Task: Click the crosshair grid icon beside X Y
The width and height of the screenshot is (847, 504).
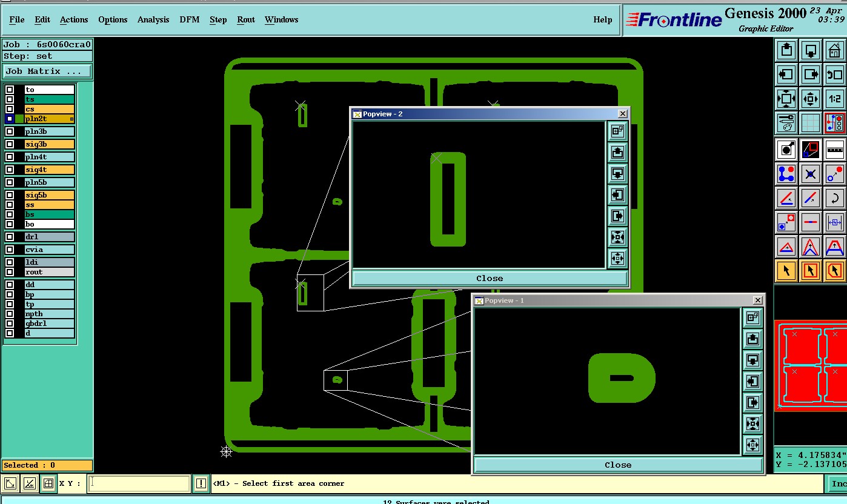Action: click(48, 483)
